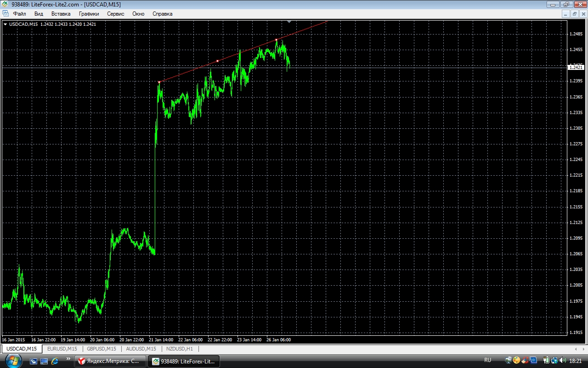Select the middle point of red trendline
588x368 pixels.
click(217, 61)
